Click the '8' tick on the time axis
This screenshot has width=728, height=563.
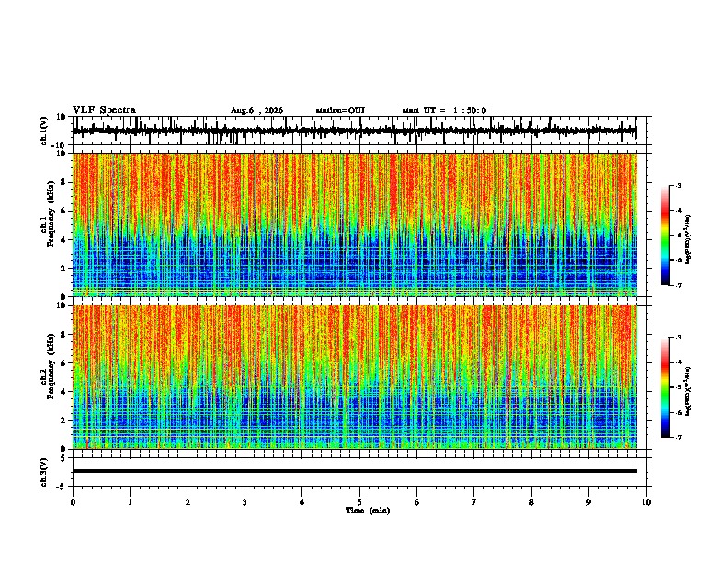(531, 502)
